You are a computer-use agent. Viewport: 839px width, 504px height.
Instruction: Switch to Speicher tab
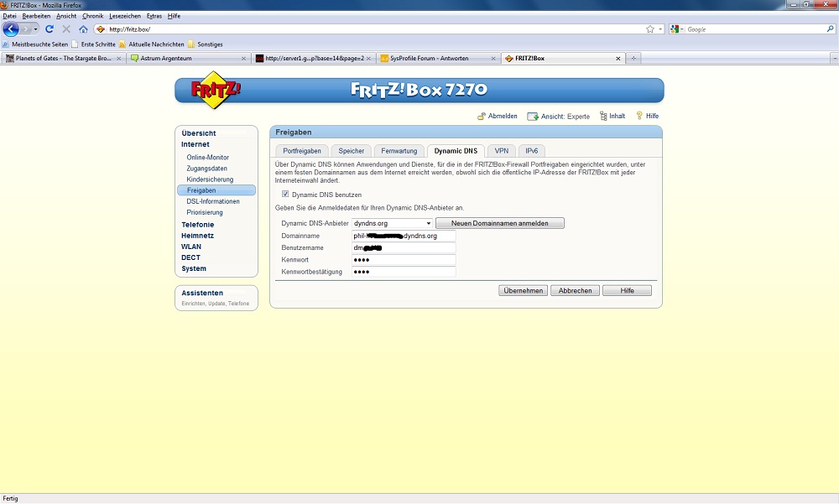[x=351, y=151]
